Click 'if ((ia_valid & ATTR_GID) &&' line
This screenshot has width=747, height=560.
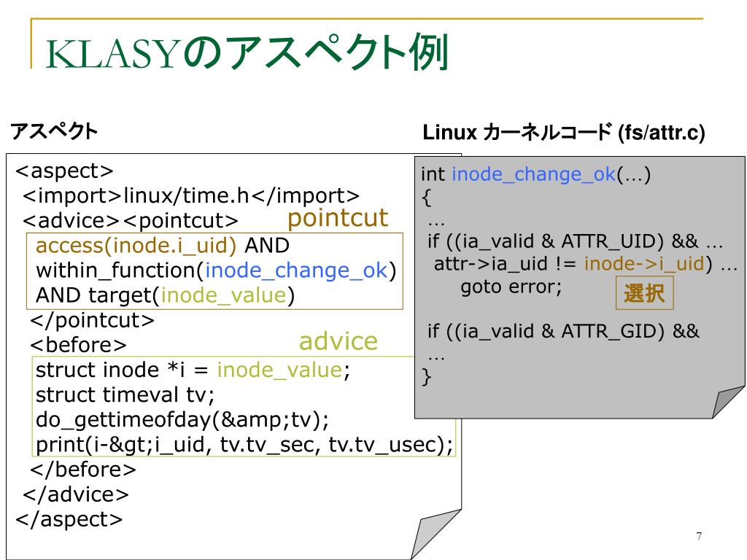pyautogui.click(x=564, y=331)
